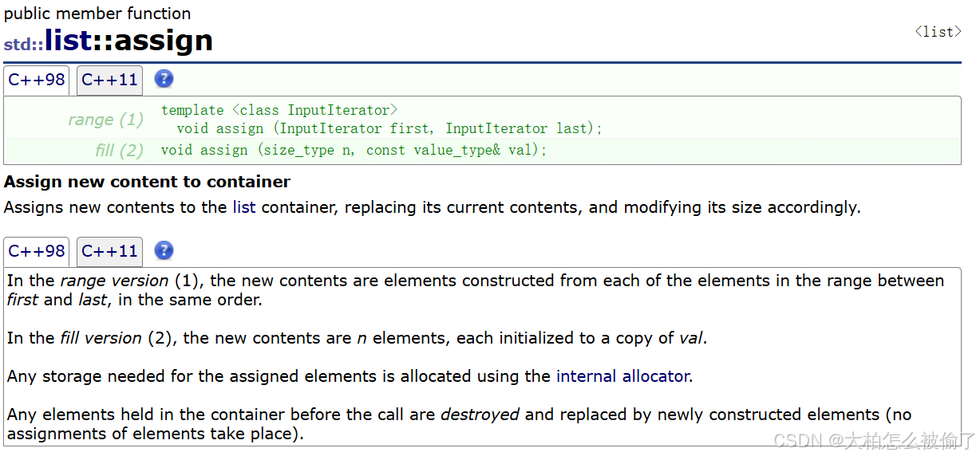Click the italic 'range version' text
This screenshot has height=456, width=980.
click(114, 281)
